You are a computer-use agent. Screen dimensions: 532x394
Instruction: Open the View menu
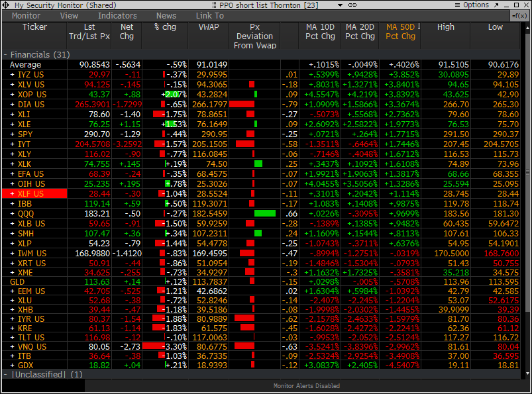(69, 16)
